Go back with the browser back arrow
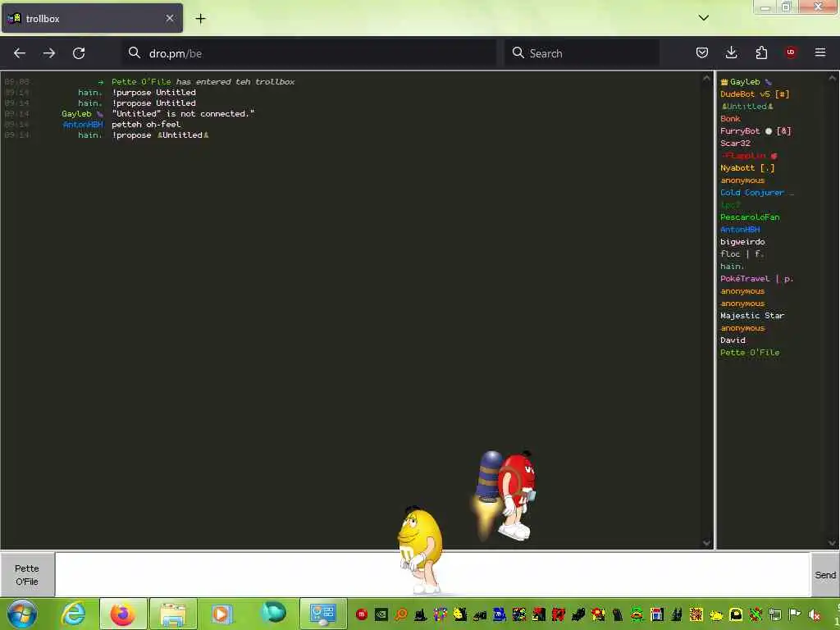The height and width of the screenshot is (630, 840). pyautogui.click(x=20, y=53)
